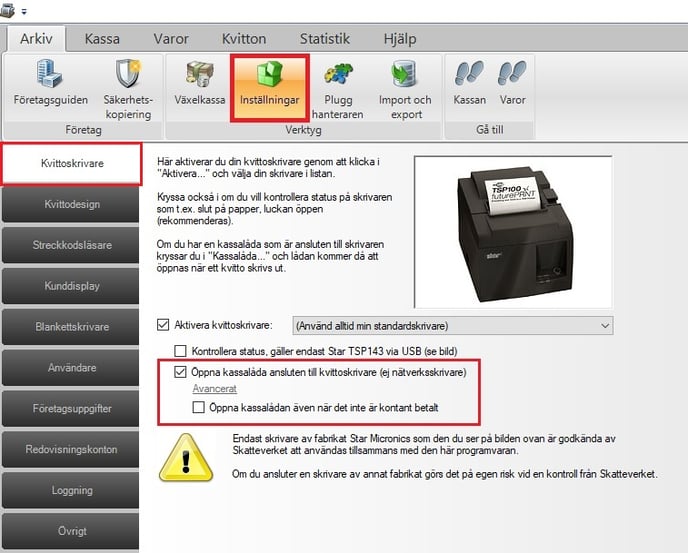Image resolution: width=688 pixels, height=553 pixels.
Task: Click the TSP100 printer image
Action: [x=512, y=232]
